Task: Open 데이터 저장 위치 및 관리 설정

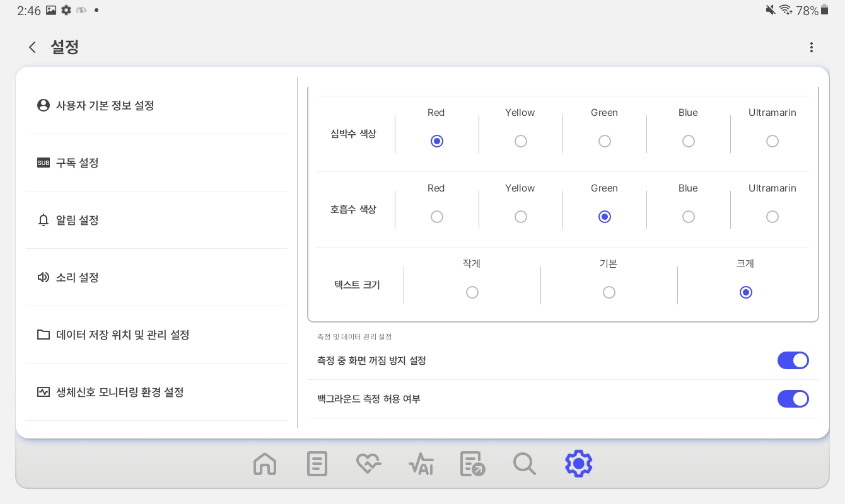Action: click(156, 335)
